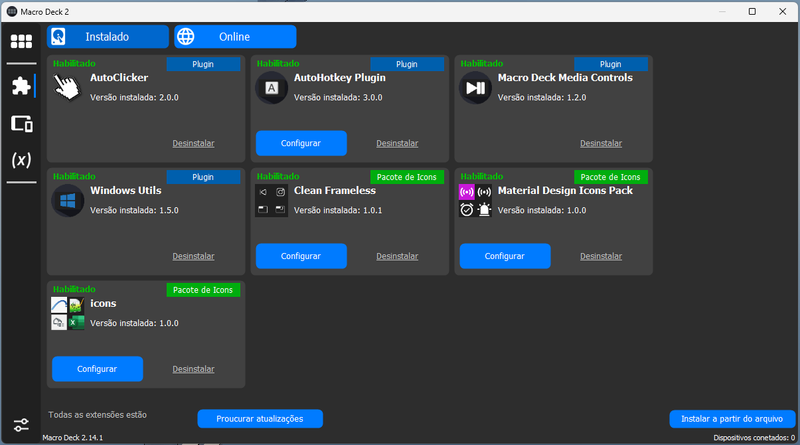The height and width of the screenshot is (445, 800).
Task: Click the Plugin badge on Media Controls
Action: pyautogui.click(x=611, y=64)
